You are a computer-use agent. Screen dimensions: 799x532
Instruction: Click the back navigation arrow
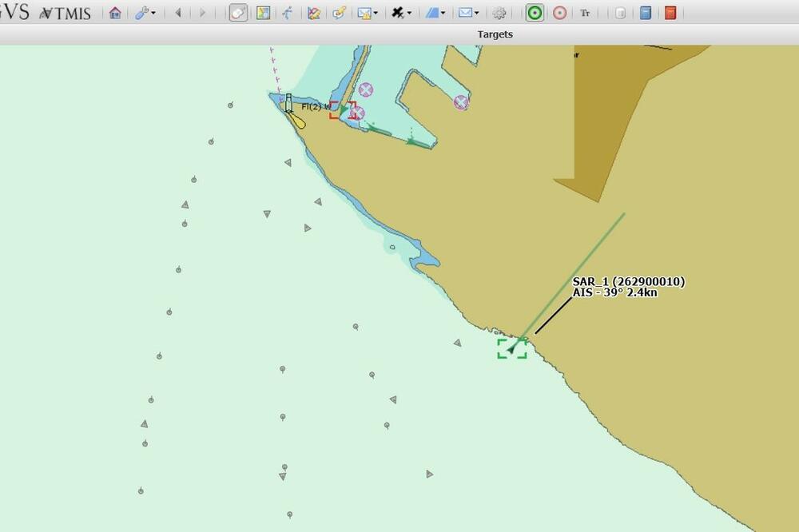(177, 13)
